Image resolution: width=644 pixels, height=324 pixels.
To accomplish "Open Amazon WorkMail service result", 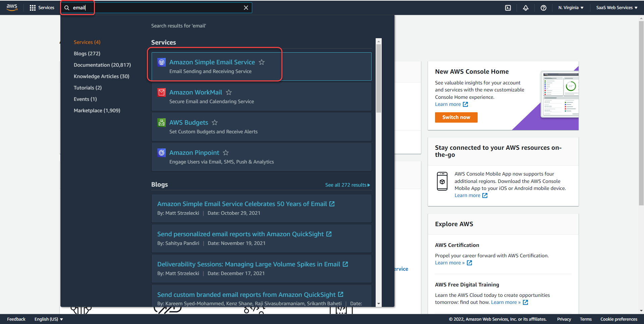I will point(196,92).
